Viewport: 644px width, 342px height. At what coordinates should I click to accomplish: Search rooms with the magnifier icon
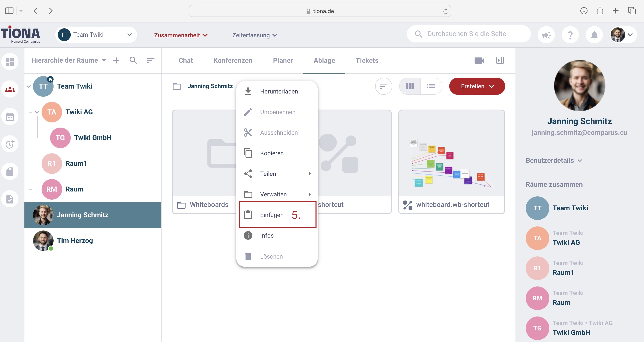tap(133, 60)
